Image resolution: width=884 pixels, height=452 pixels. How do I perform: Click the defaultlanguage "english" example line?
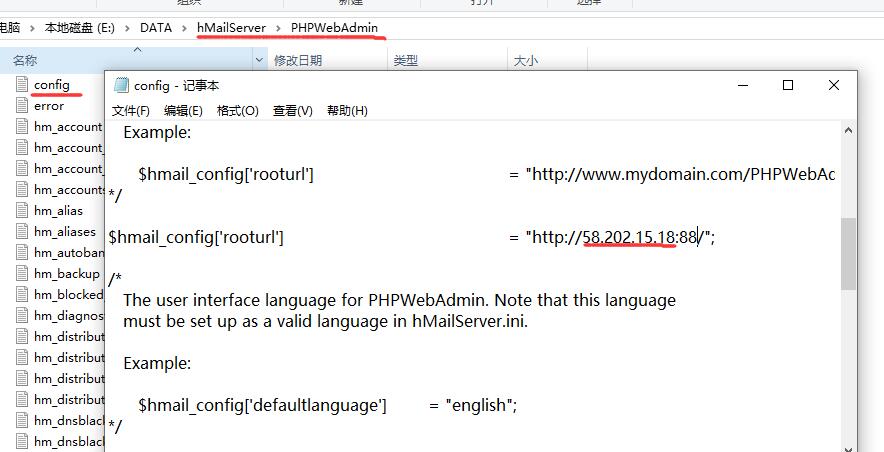click(x=328, y=405)
